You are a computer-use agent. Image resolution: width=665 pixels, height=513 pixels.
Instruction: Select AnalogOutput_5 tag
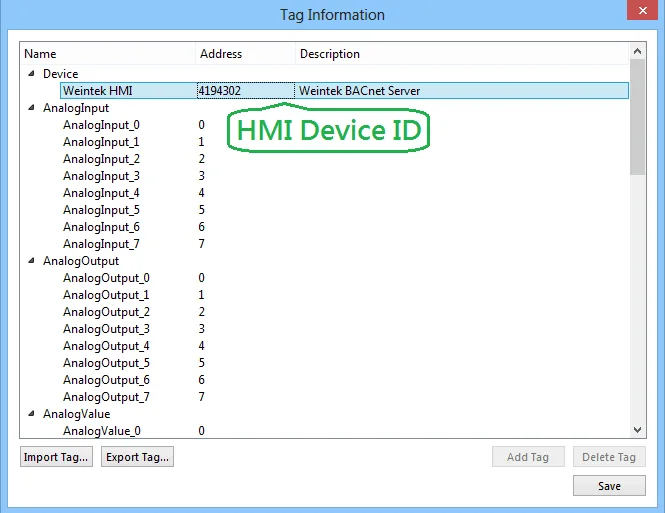click(x=106, y=363)
